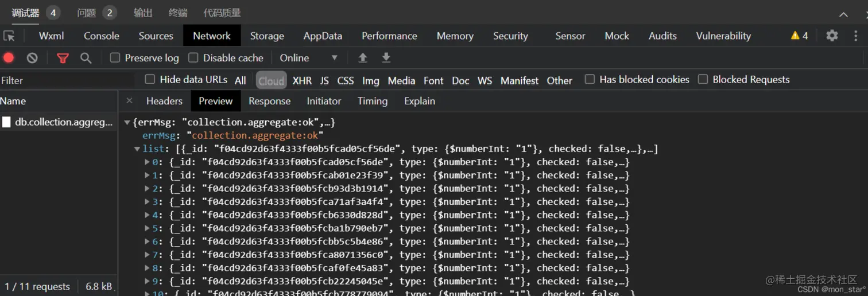Open the Timing detail tab
868x296 pixels.
(373, 101)
